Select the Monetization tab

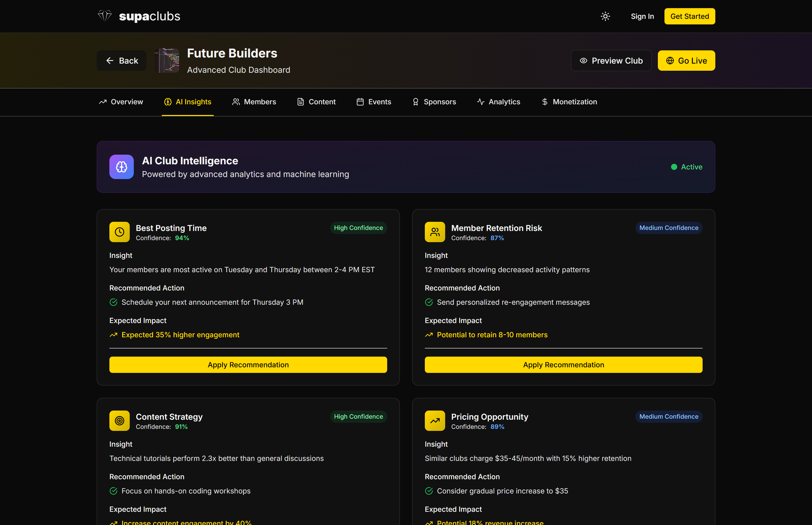tap(569, 102)
